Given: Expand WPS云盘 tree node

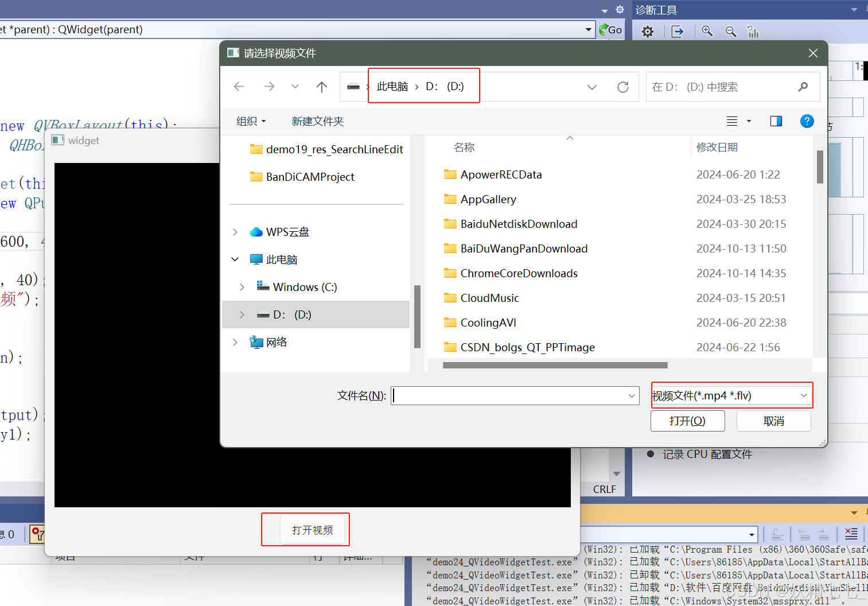Looking at the screenshot, I should click(235, 232).
